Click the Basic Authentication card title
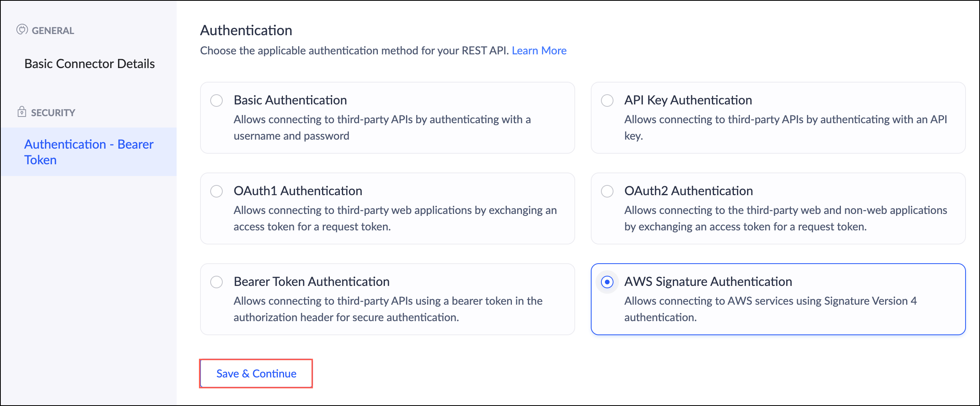 [290, 100]
